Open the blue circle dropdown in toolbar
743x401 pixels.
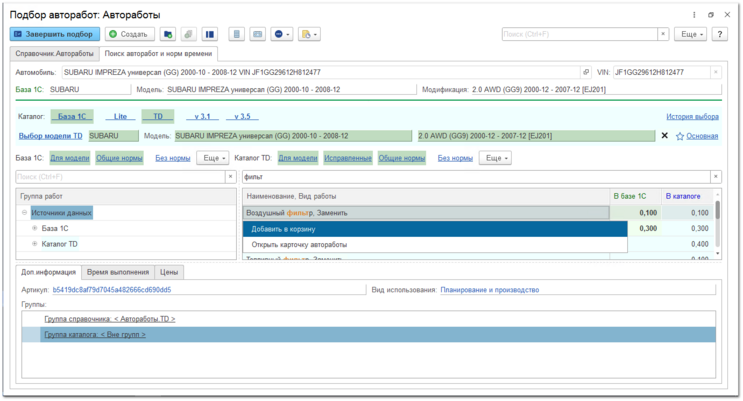click(x=281, y=34)
